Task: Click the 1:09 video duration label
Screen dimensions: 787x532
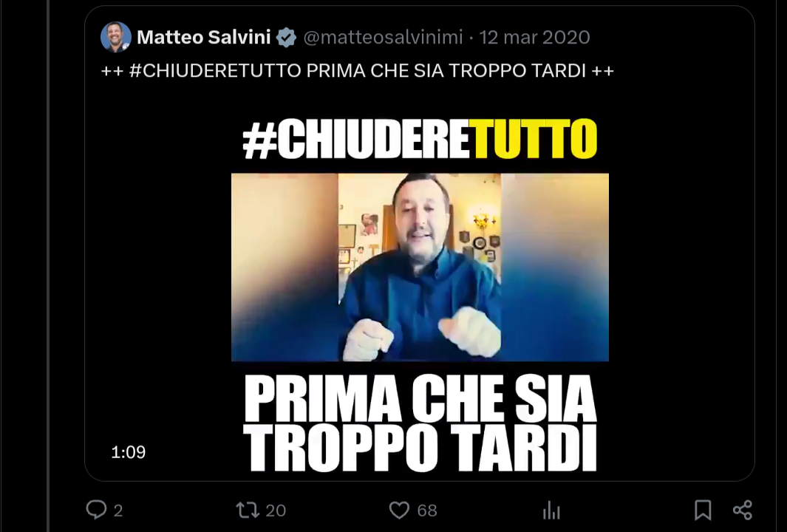Action: click(129, 452)
